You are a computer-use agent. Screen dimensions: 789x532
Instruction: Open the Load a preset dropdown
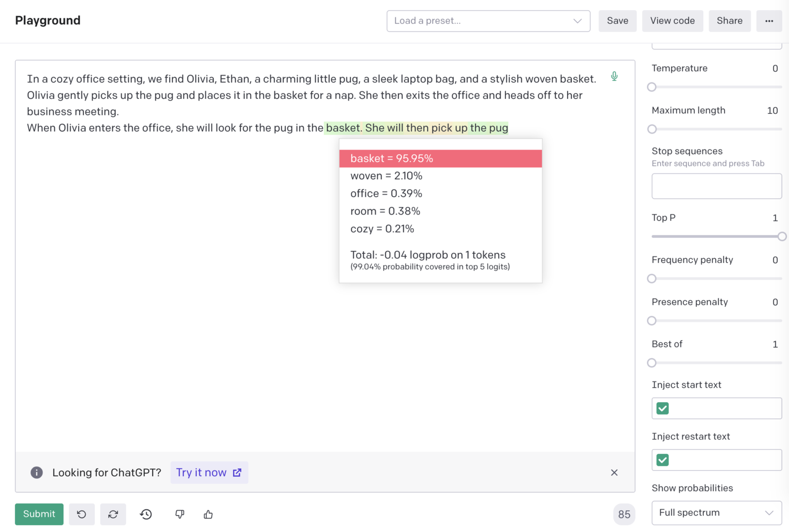pyautogui.click(x=488, y=21)
